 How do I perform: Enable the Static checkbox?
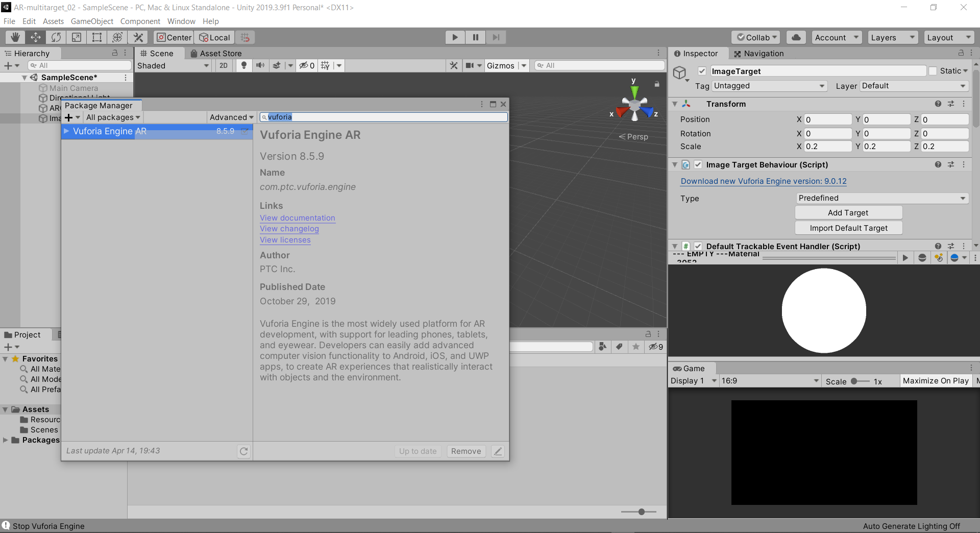[933, 71]
